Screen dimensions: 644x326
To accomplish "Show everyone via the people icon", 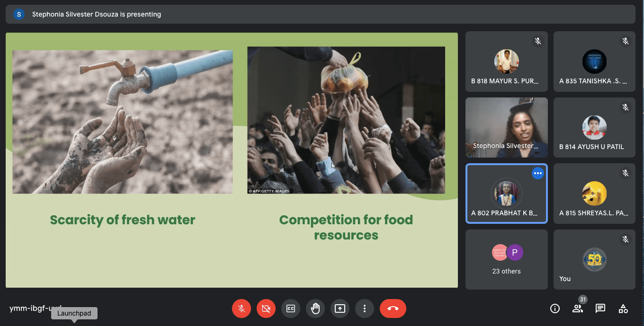I will coord(578,308).
